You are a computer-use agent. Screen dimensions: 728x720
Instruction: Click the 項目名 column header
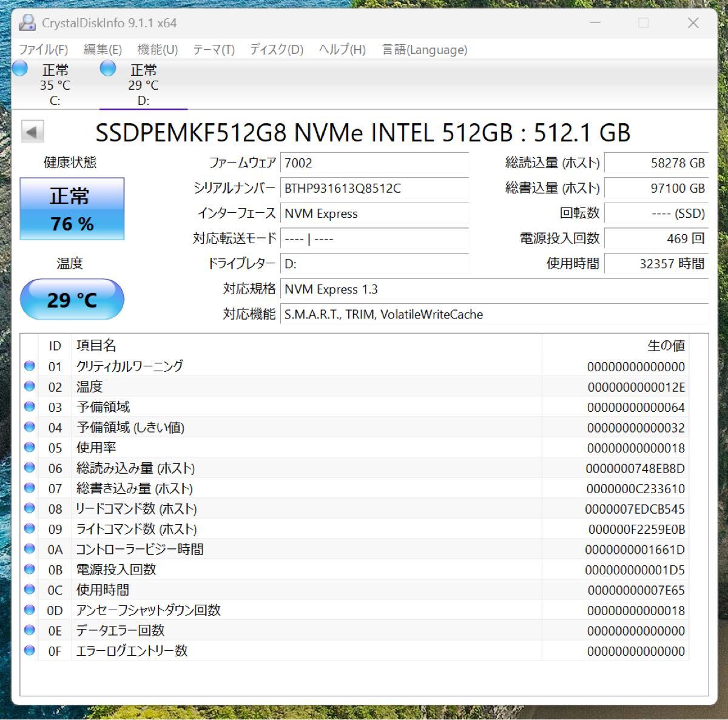pos(306,345)
